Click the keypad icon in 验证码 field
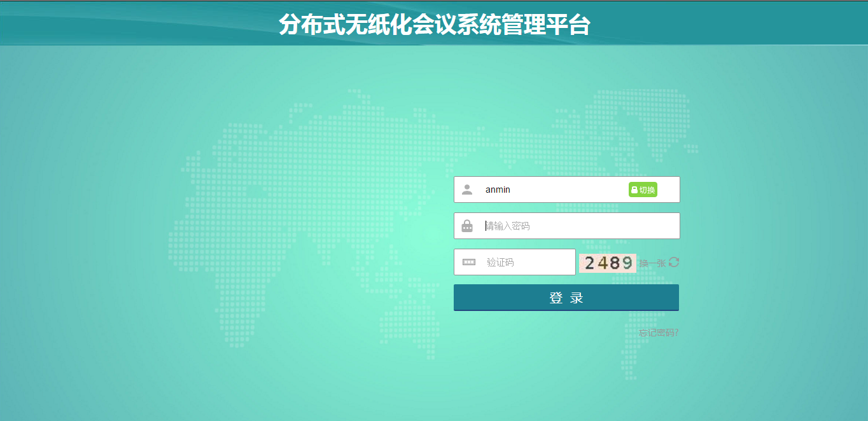This screenshot has width=868, height=421. (x=469, y=262)
